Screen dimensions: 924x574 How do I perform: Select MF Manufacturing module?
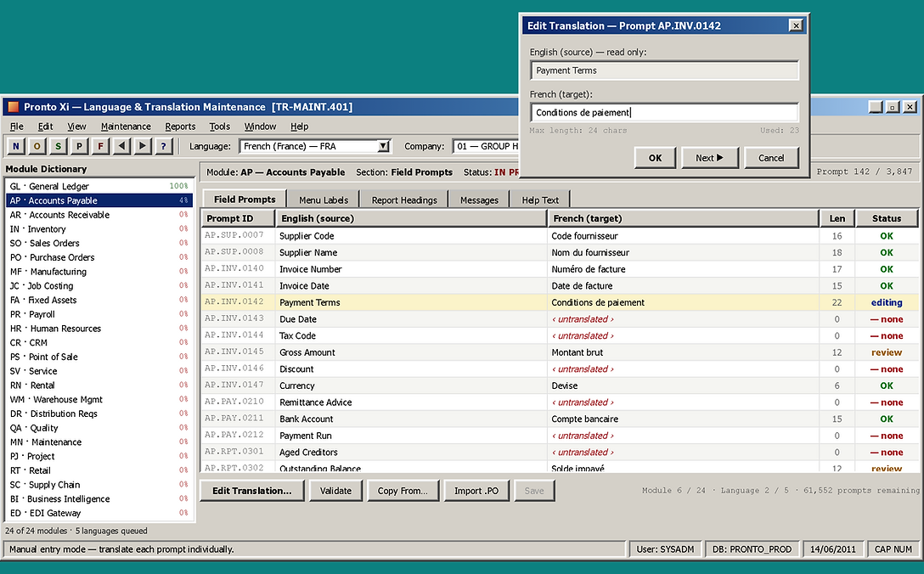[x=99, y=271]
